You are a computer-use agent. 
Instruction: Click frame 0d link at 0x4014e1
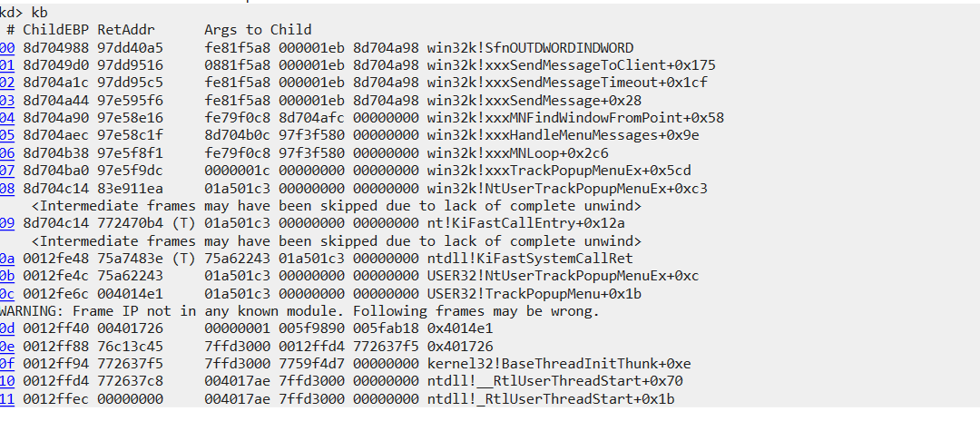tap(7, 328)
